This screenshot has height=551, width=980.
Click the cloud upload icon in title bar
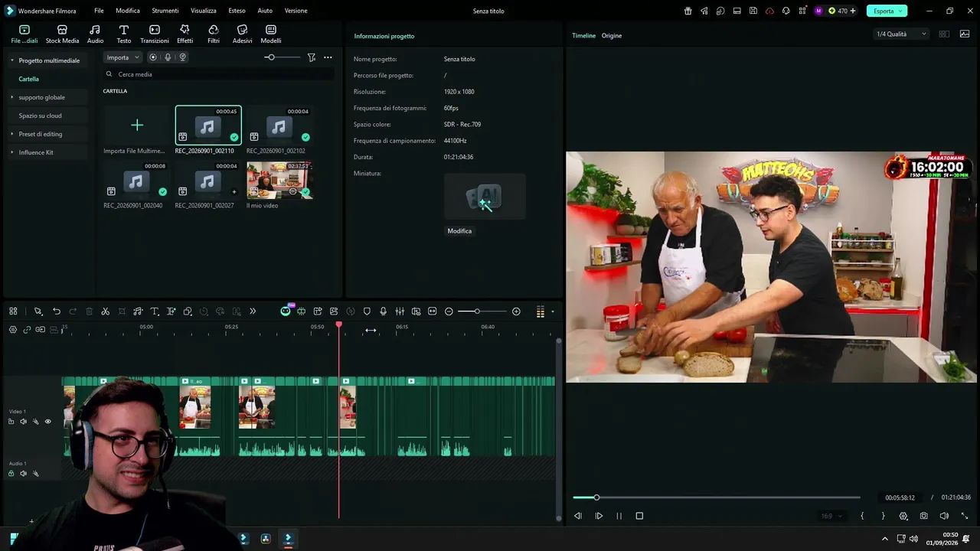click(769, 11)
